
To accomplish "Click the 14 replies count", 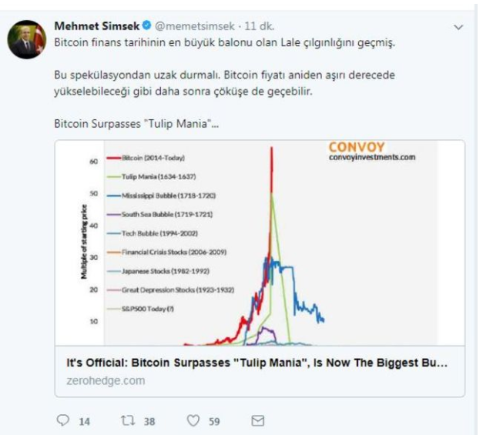I will coord(85,420).
